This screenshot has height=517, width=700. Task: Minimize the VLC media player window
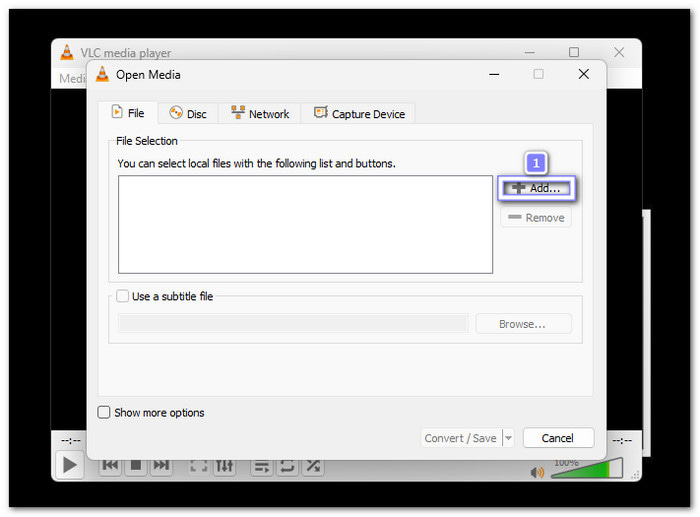point(529,52)
